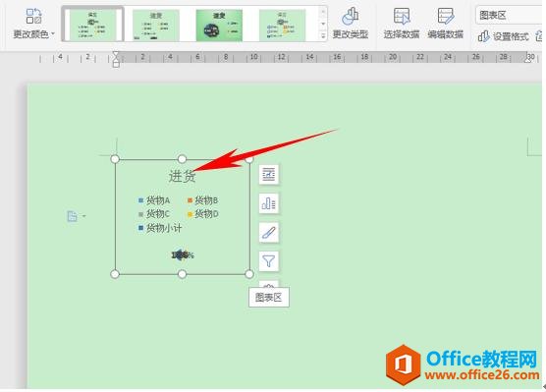Choose the second chart style thumbnail
The height and width of the screenshot is (392, 546).
coord(156,25)
